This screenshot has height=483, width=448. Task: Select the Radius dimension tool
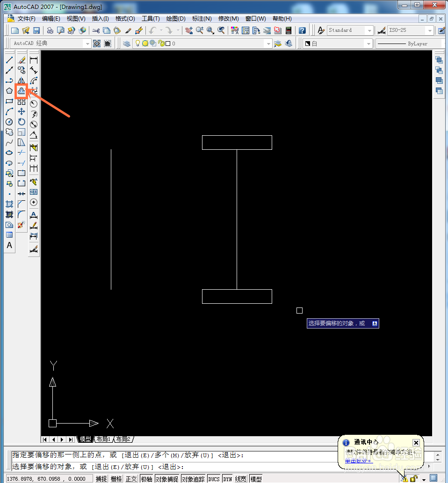pyautogui.click(x=34, y=104)
